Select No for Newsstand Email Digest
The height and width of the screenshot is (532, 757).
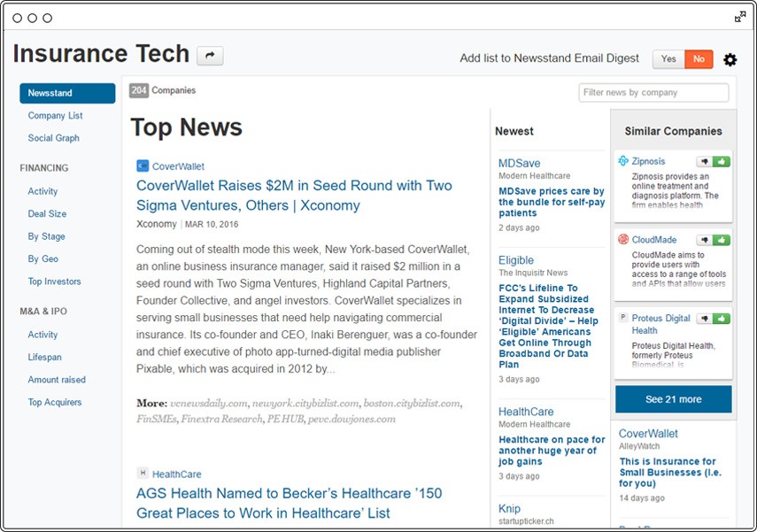click(699, 59)
